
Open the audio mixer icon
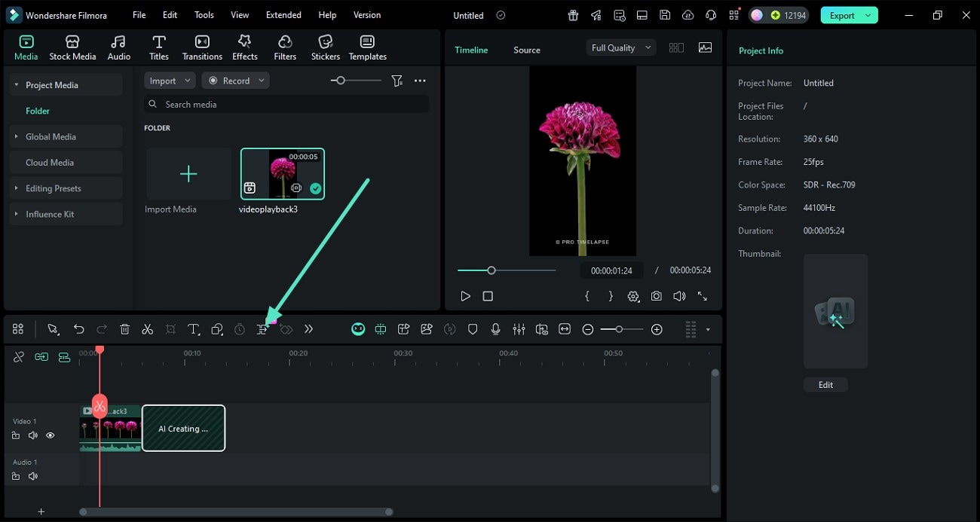point(519,329)
